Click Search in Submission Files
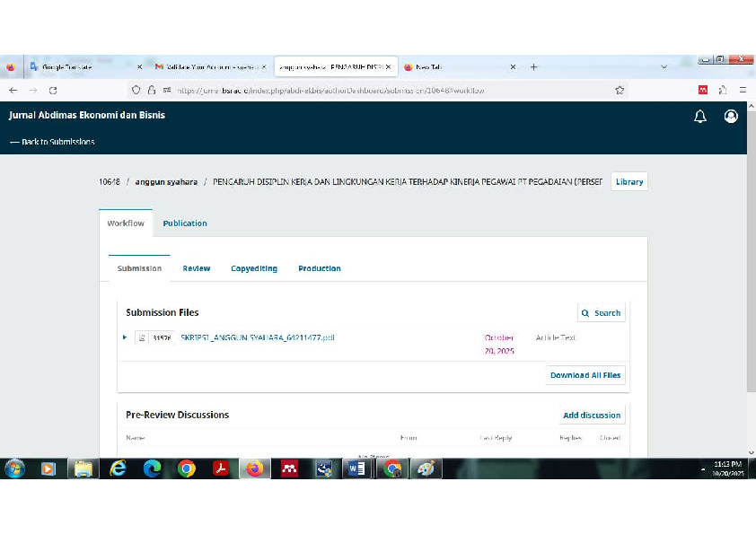Image resolution: width=756 pixels, height=534 pixels. [x=602, y=313]
